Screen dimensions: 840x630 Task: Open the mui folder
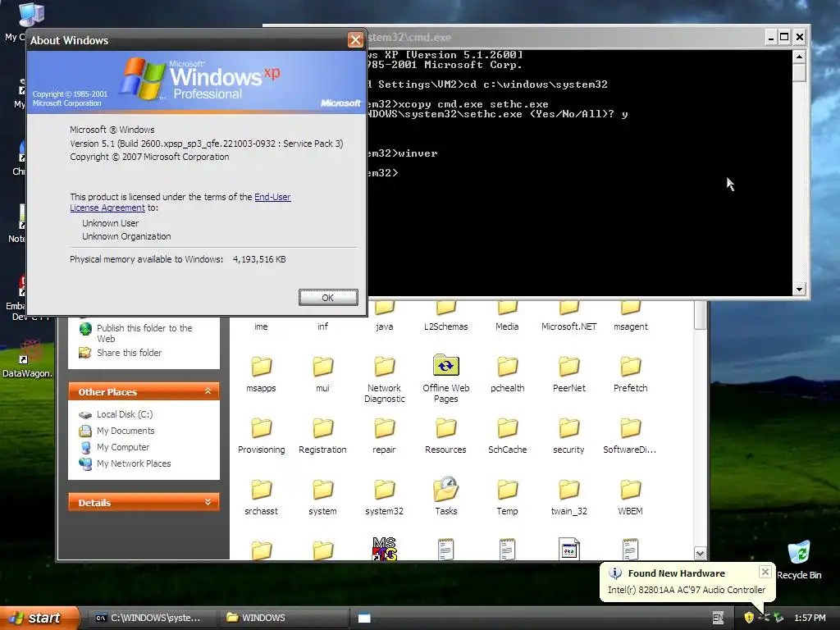pos(322,374)
